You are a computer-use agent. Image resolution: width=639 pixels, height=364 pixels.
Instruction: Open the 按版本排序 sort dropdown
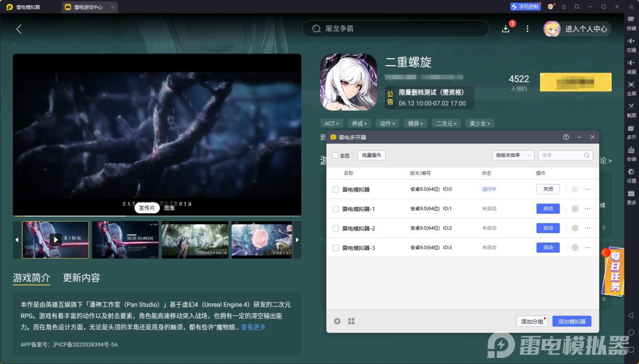513,155
